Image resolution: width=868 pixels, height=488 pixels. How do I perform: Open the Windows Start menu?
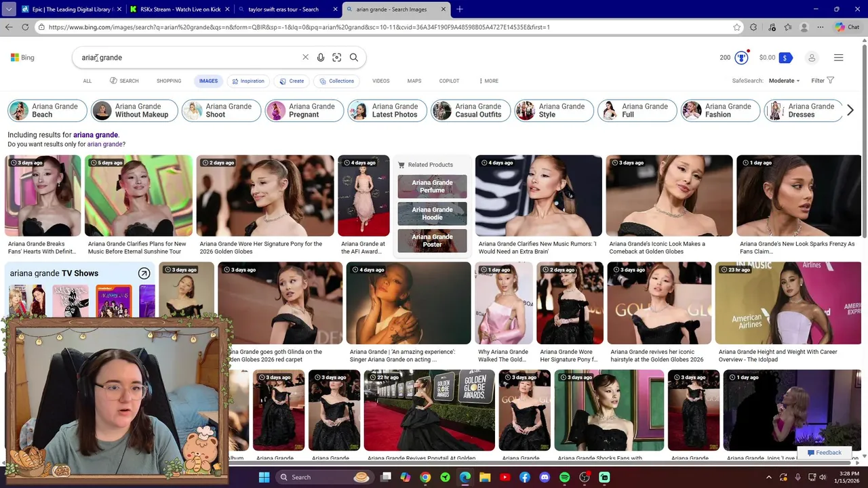(264, 477)
